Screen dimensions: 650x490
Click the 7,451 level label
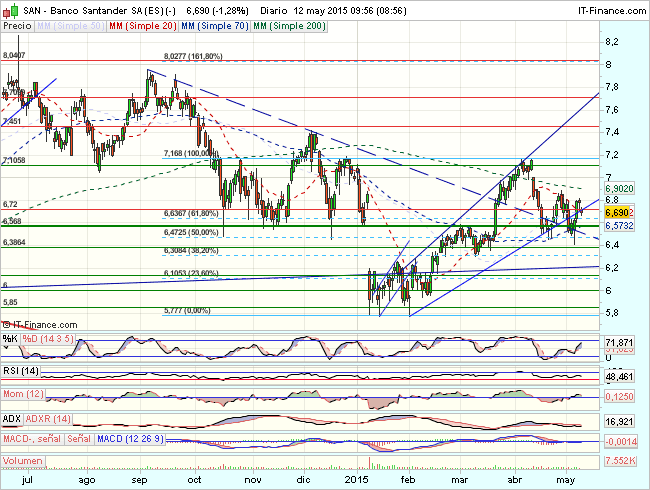click(x=12, y=121)
